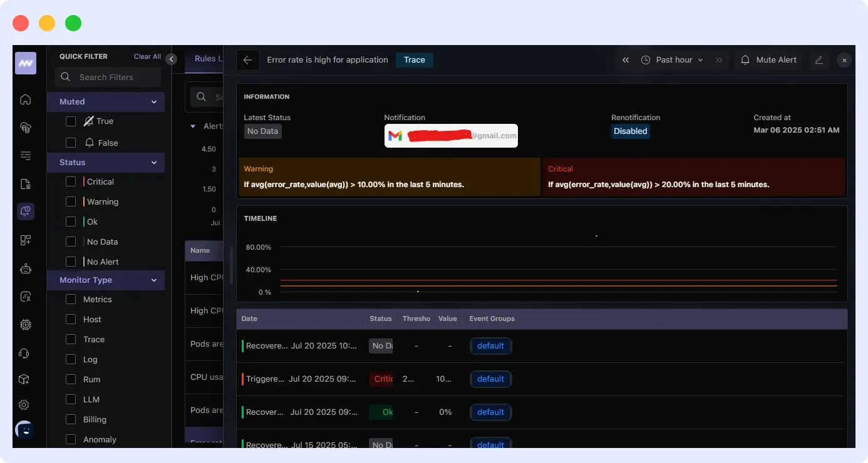868x463 pixels.
Task: Open the Home icon in the sidebar
Action: point(25,99)
